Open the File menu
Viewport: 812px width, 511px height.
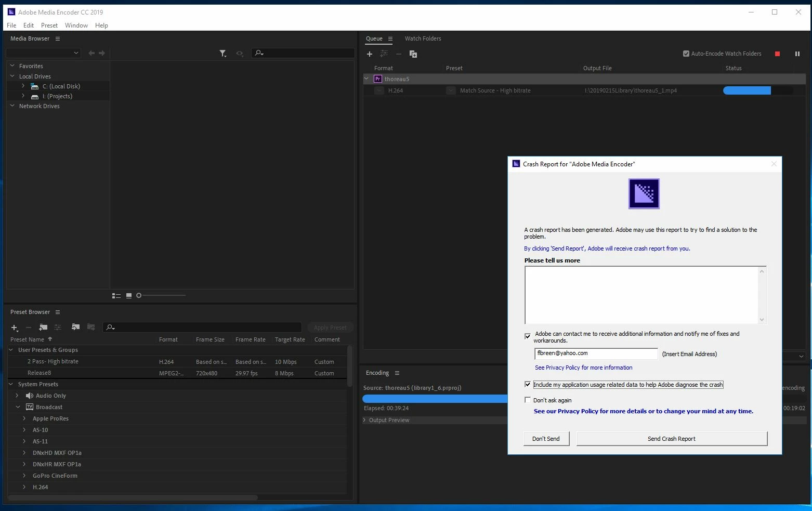tap(11, 25)
